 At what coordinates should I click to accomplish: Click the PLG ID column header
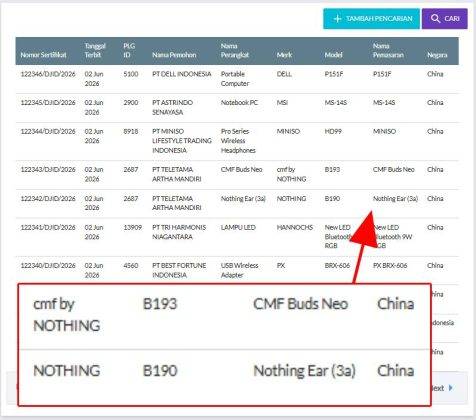(x=129, y=50)
